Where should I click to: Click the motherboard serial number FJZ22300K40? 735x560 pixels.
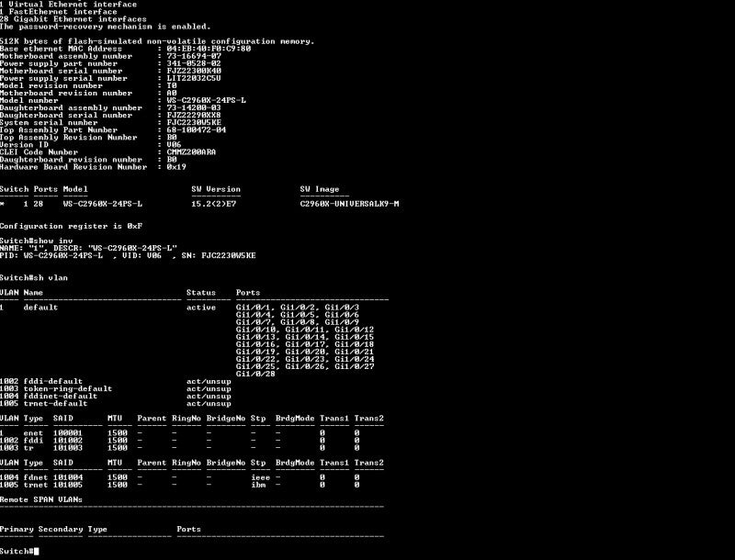[194, 72]
